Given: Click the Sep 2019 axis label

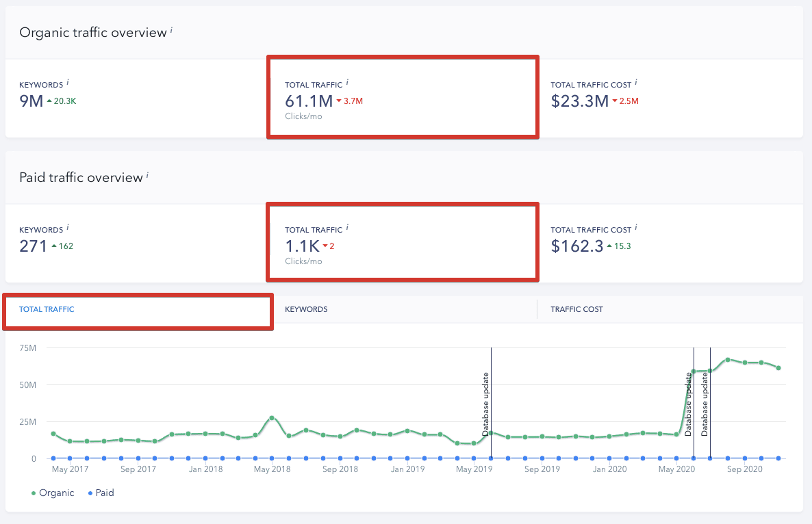Looking at the screenshot, I should click(x=542, y=469).
